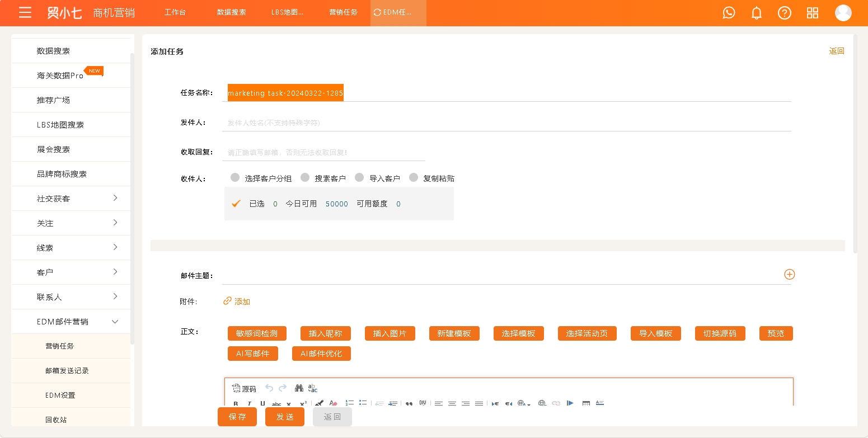
Task: Justify text in the editor
Action: click(479, 403)
